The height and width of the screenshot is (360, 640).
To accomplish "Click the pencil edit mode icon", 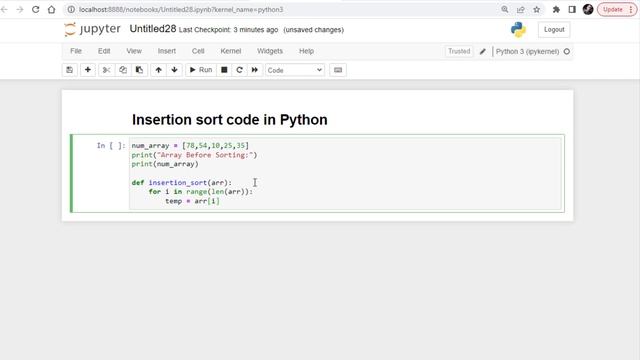I will coord(483,51).
